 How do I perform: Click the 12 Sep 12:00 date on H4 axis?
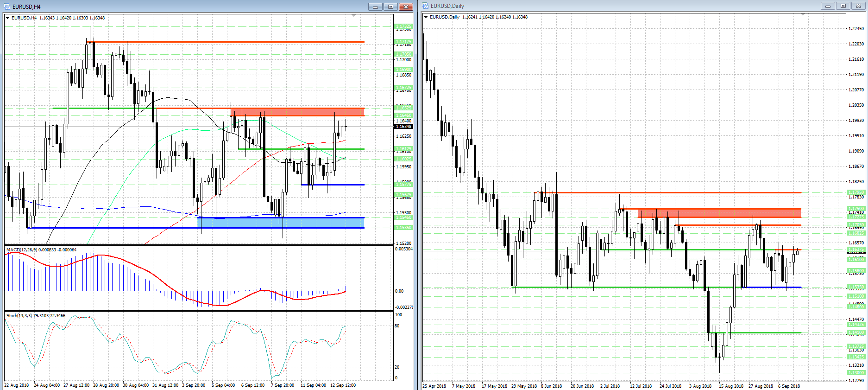tap(343, 385)
